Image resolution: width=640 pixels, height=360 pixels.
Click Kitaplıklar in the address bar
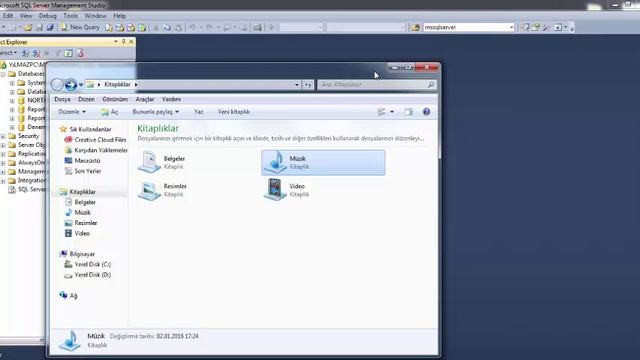(117, 84)
